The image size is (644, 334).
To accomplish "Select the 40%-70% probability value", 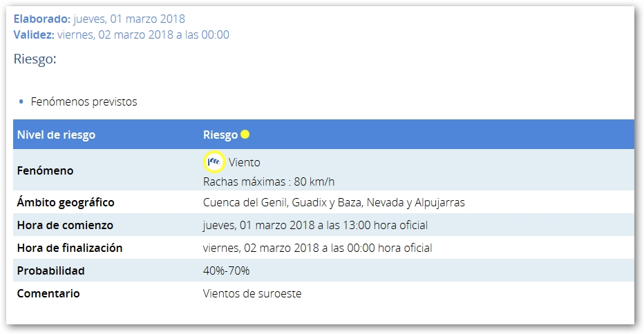I will click(x=226, y=271).
